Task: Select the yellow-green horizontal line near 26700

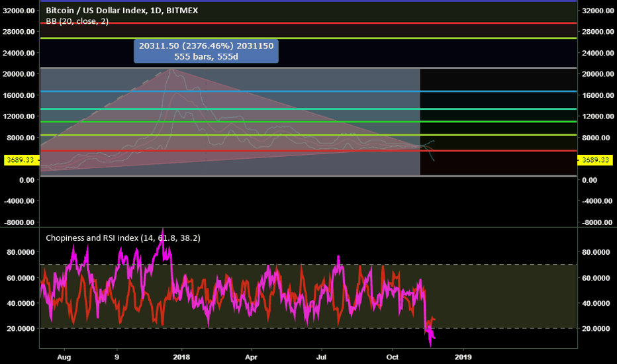Action: [308, 38]
